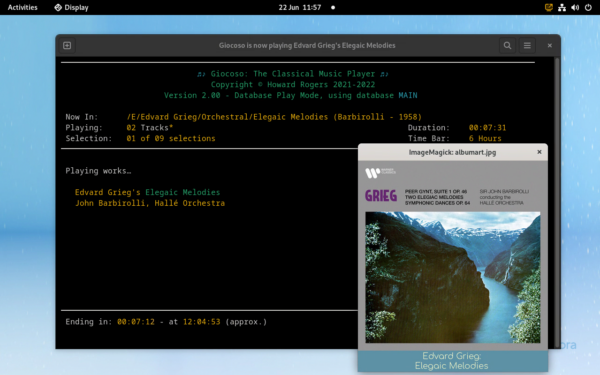This screenshot has width=600, height=375.
Task: Open a new terminal tab with the header icon
Action: click(x=67, y=46)
